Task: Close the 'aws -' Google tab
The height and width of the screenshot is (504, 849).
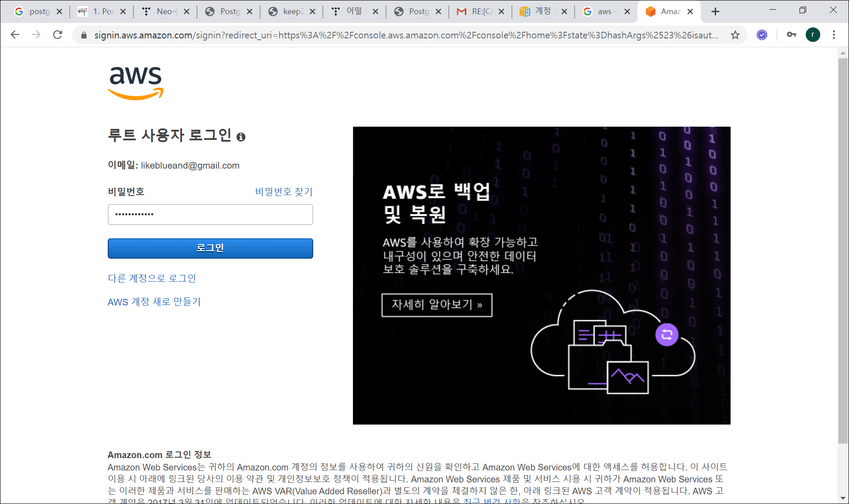Action: 627,12
